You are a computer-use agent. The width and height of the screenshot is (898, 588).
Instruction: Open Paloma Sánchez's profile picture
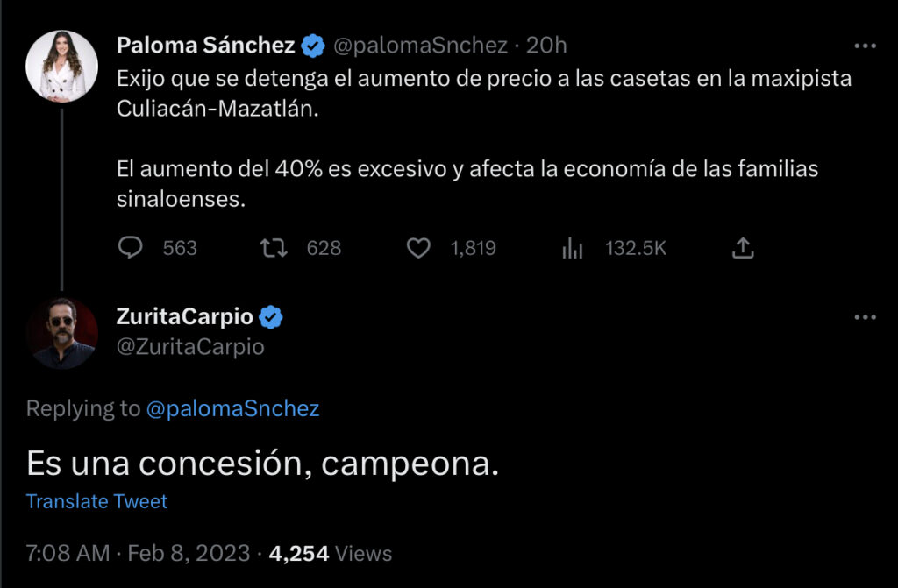(61, 67)
